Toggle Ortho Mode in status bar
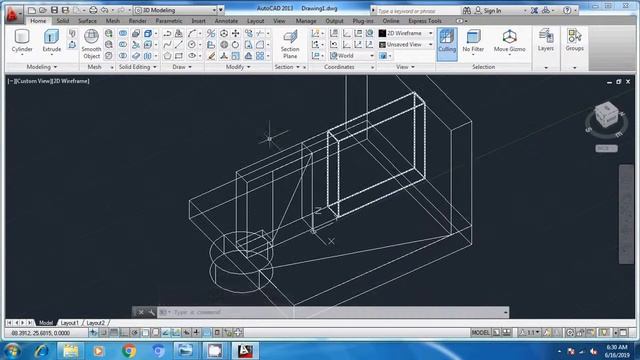Viewport: 640px width, 360px height. pos(124,333)
